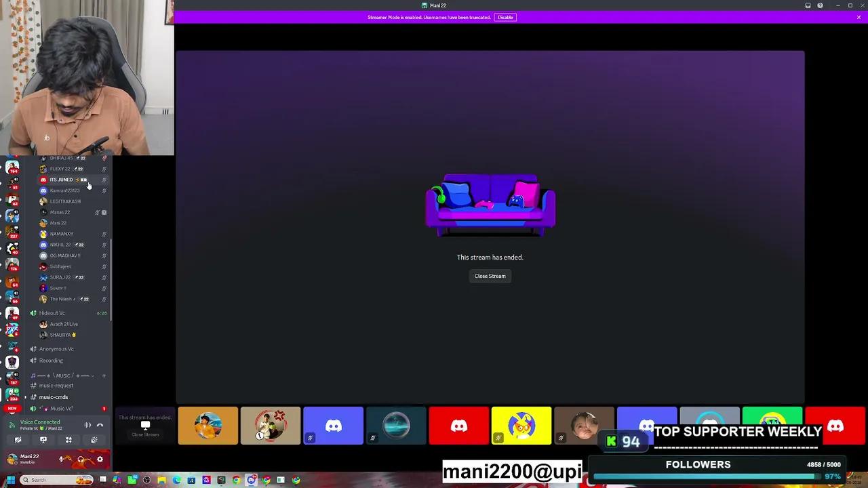Open Discord from the Windows taskbar
Screen dimensions: 868x488
251,480
